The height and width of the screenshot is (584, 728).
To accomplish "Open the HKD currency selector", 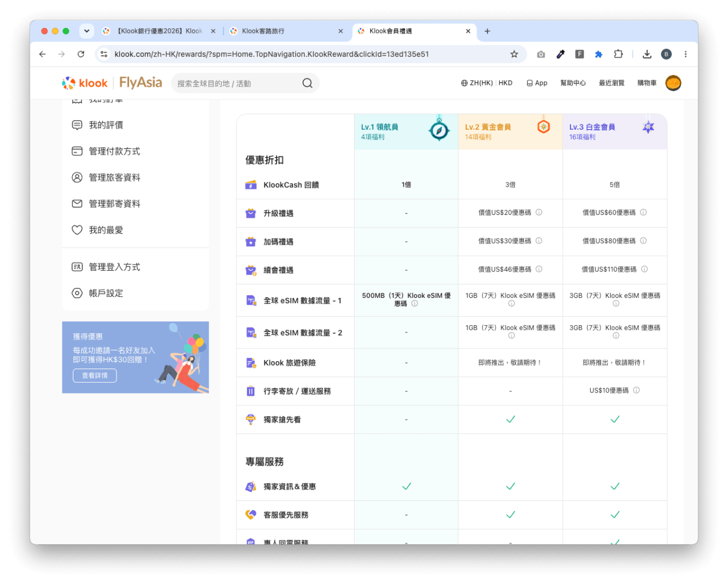I will (x=505, y=83).
